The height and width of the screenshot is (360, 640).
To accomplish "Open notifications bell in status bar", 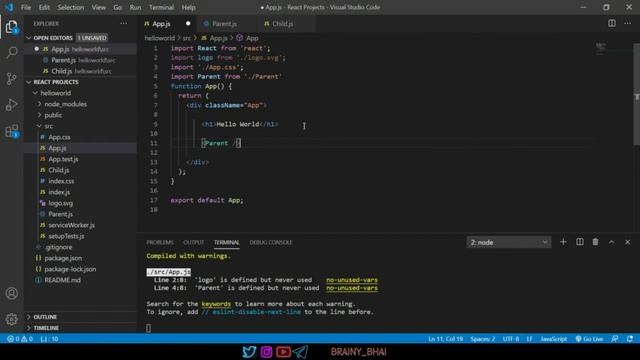I will point(630,339).
